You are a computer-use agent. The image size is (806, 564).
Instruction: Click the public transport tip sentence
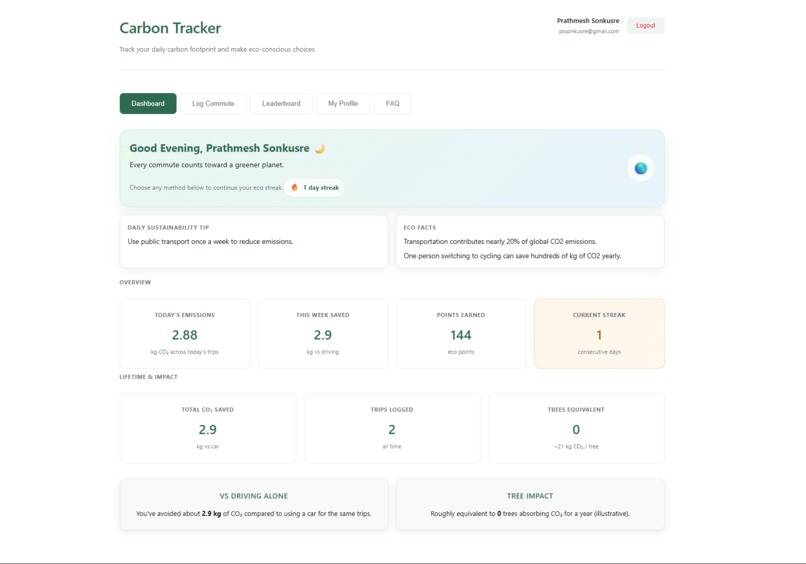(210, 242)
